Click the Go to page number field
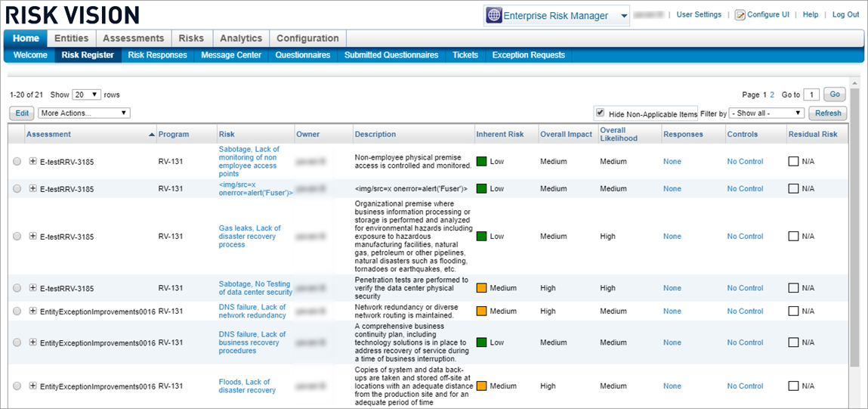 tap(811, 95)
